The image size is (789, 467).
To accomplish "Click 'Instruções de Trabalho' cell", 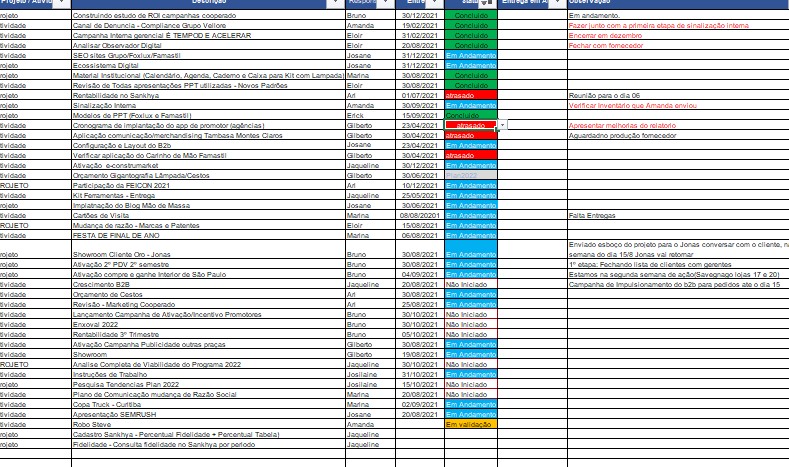I will (x=208, y=374).
